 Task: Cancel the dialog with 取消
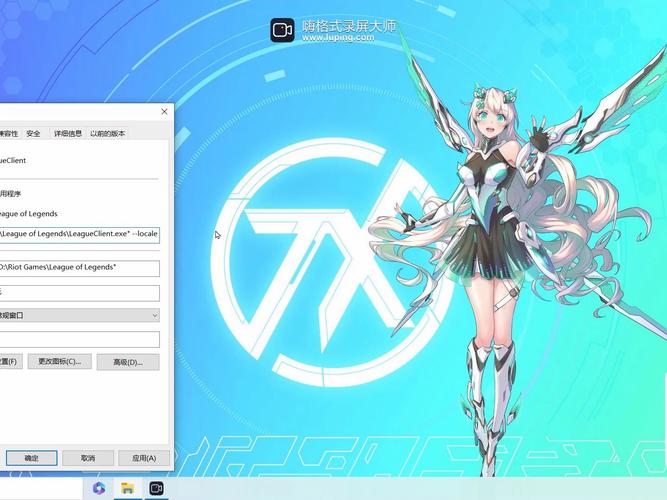tap(88, 458)
